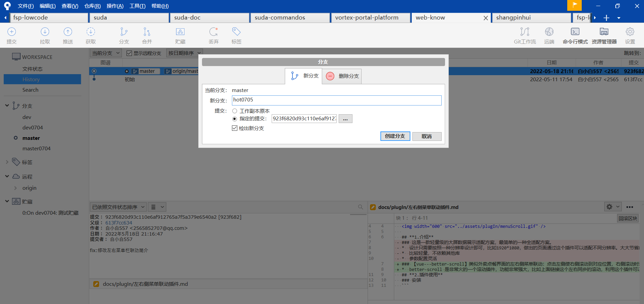The width and height of the screenshot is (644, 304).
Task: Switch to the suda-doc repository tab
Action: pyautogui.click(x=210, y=18)
